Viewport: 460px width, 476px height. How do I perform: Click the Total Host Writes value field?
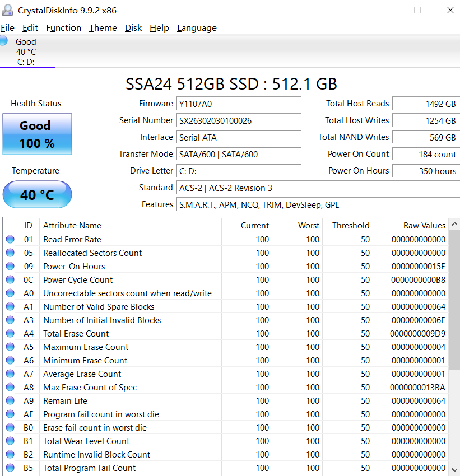coord(426,120)
